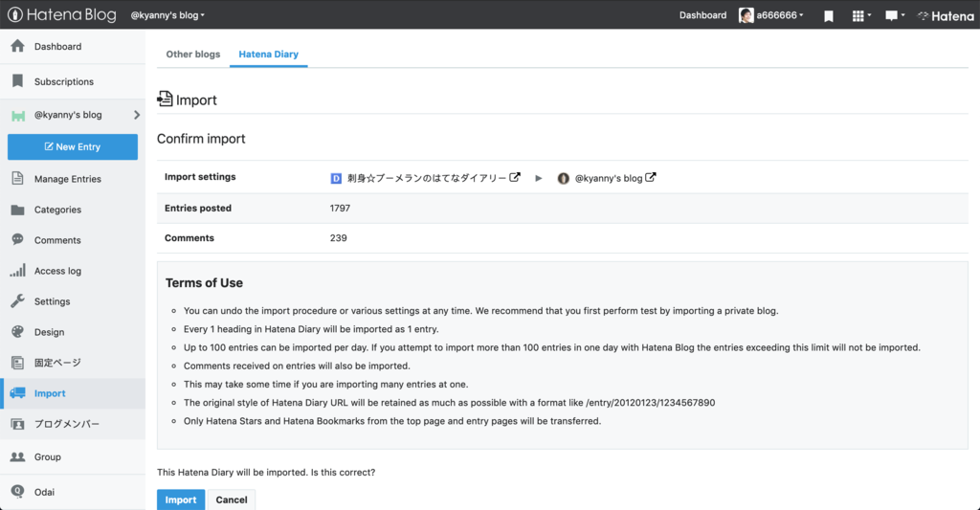Go to Design in sidebar
The width and height of the screenshot is (980, 510).
(x=49, y=332)
